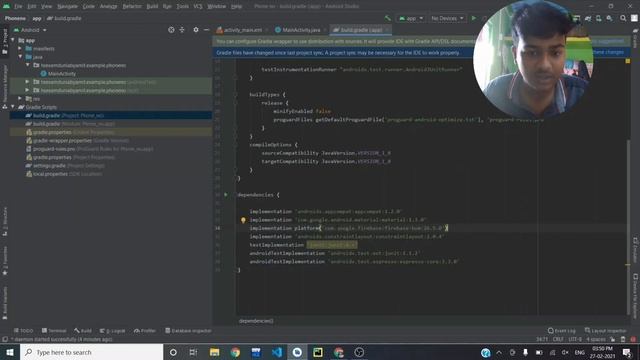Click the Task View taskbar icon

pyautogui.click(x=193, y=352)
